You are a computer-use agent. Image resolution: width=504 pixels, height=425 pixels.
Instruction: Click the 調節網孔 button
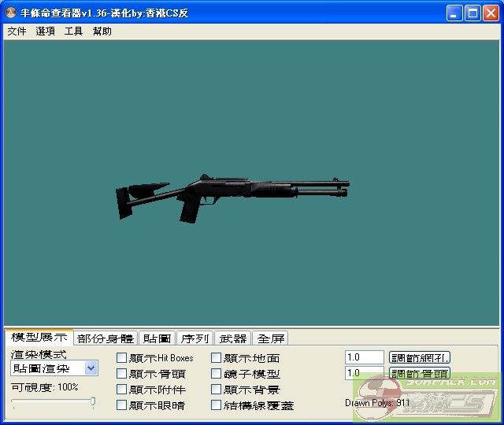pyautogui.click(x=420, y=357)
